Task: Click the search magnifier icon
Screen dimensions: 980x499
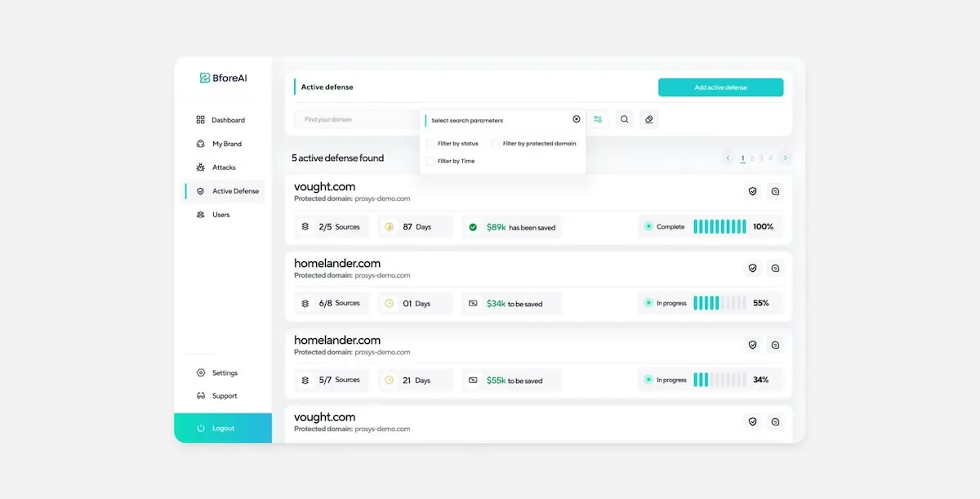Action: pyautogui.click(x=624, y=119)
